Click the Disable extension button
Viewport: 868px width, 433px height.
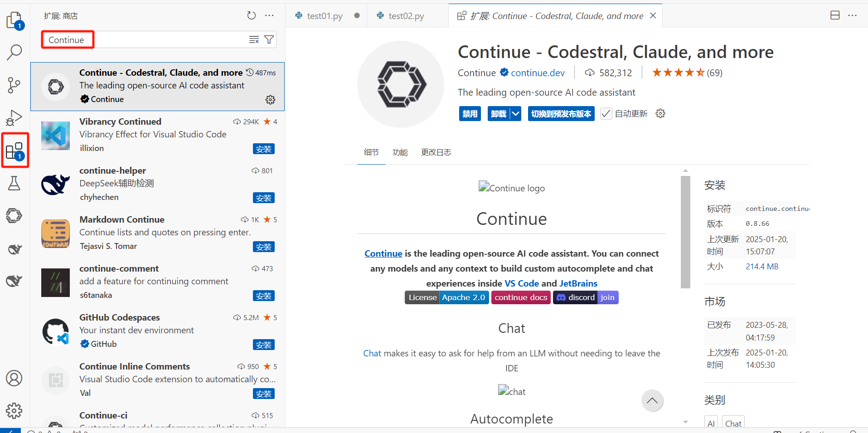click(x=470, y=113)
